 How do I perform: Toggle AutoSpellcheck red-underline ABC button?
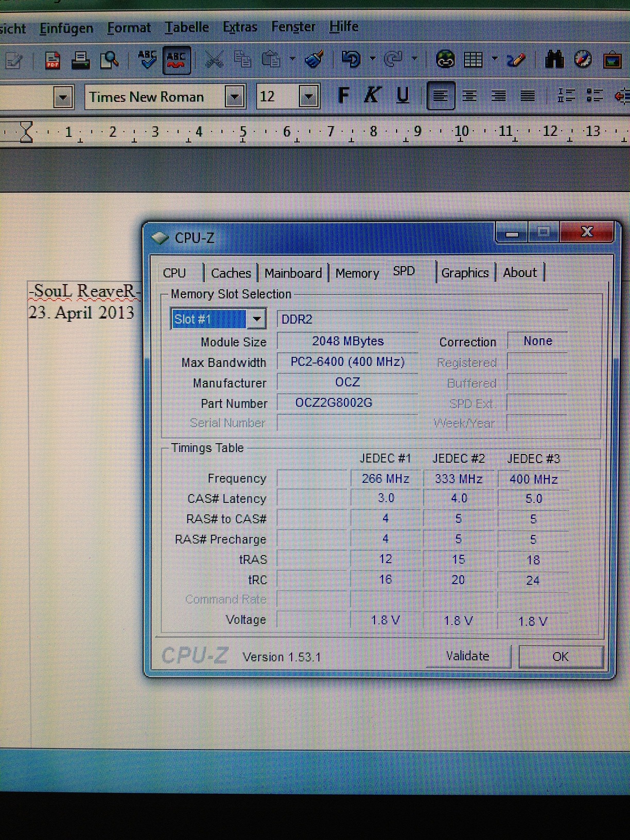pos(177,60)
